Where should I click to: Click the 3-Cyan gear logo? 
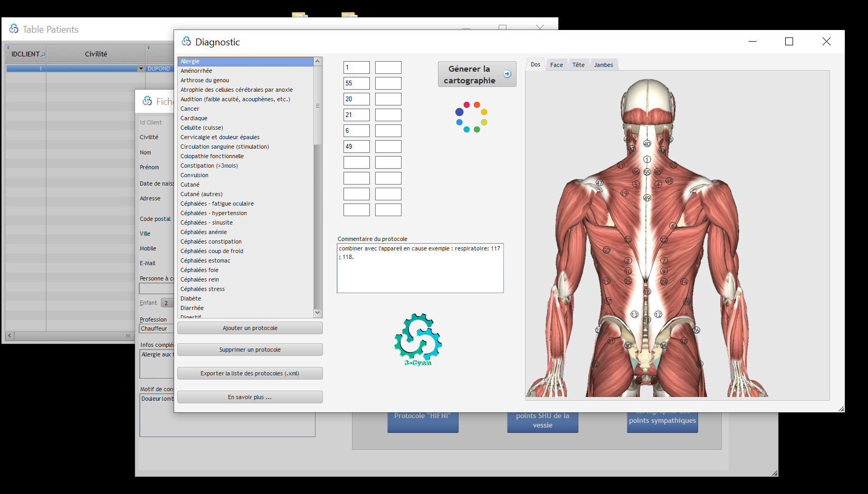pyautogui.click(x=418, y=340)
